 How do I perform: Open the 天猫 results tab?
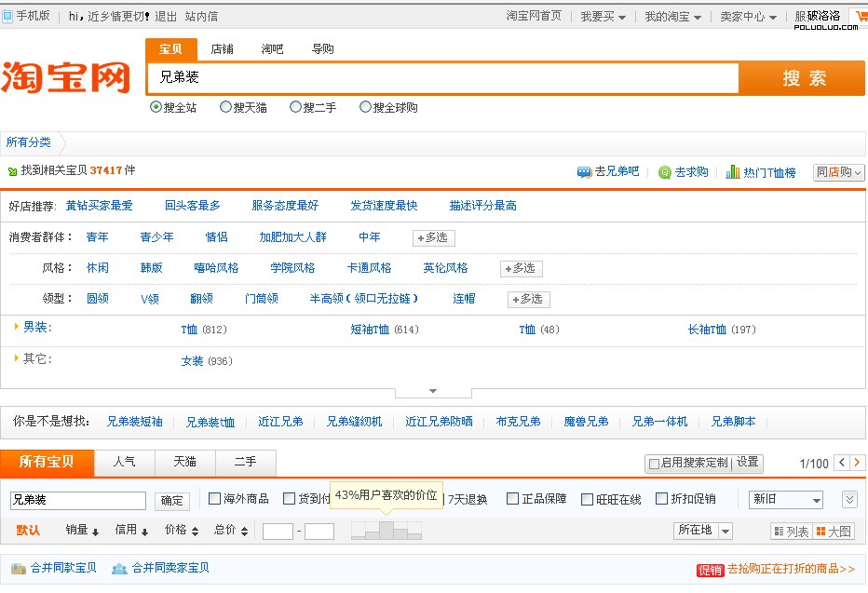tap(184, 462)
